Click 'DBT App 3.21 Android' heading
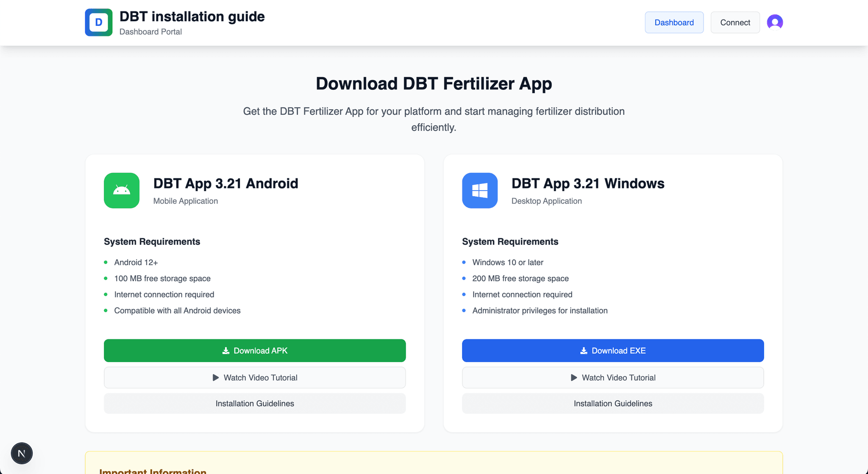 tap(225, 183)
